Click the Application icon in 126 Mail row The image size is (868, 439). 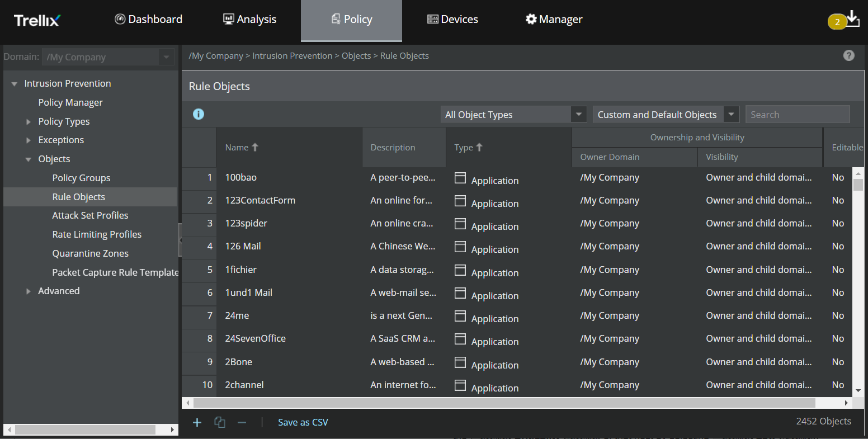[x=460, y=247]
